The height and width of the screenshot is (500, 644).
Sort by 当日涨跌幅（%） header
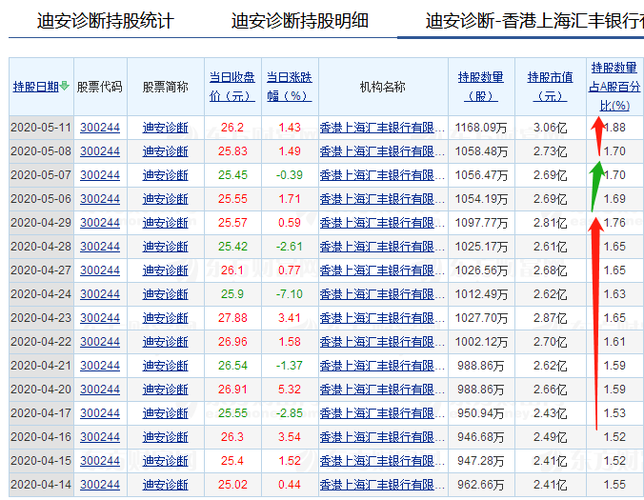pos(290,87)
